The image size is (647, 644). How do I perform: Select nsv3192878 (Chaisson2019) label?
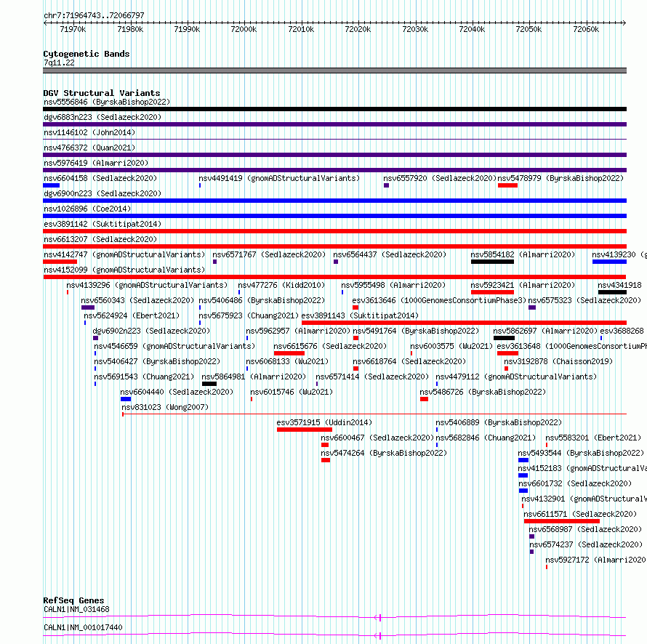(x=558, y=361)
